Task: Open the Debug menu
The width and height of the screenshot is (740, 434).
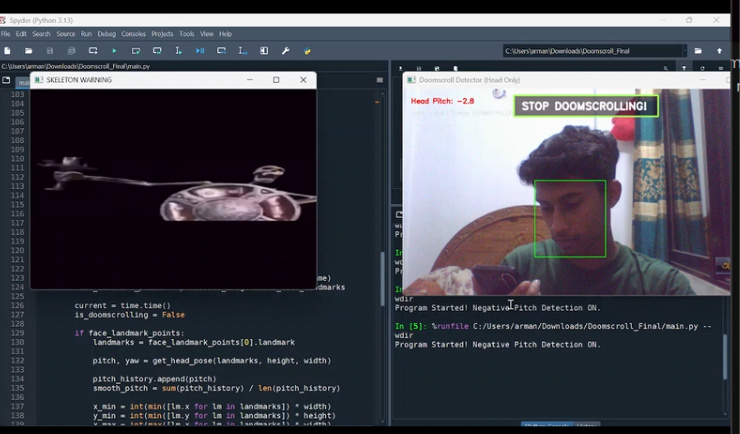Action: click(x=106, y=34)
